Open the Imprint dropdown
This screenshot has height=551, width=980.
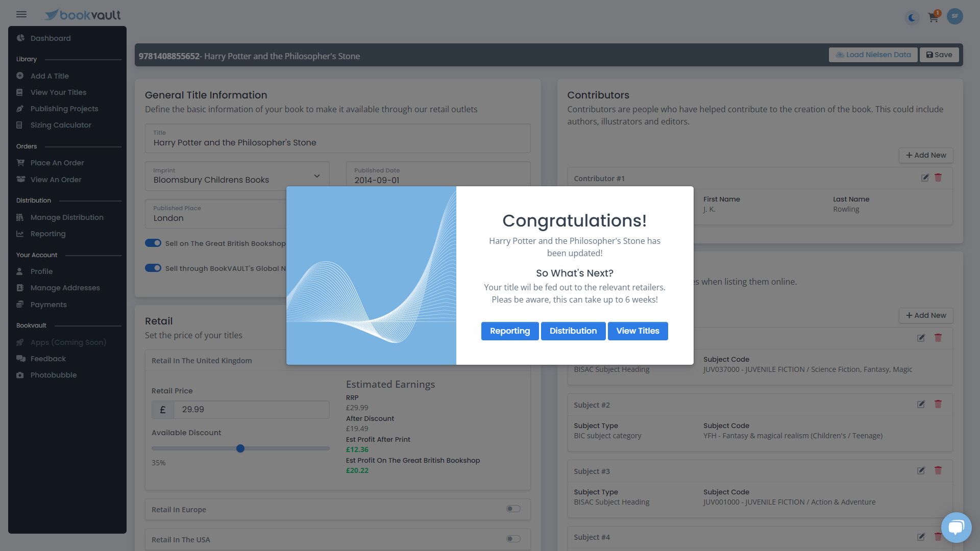(x=237, y=176)
